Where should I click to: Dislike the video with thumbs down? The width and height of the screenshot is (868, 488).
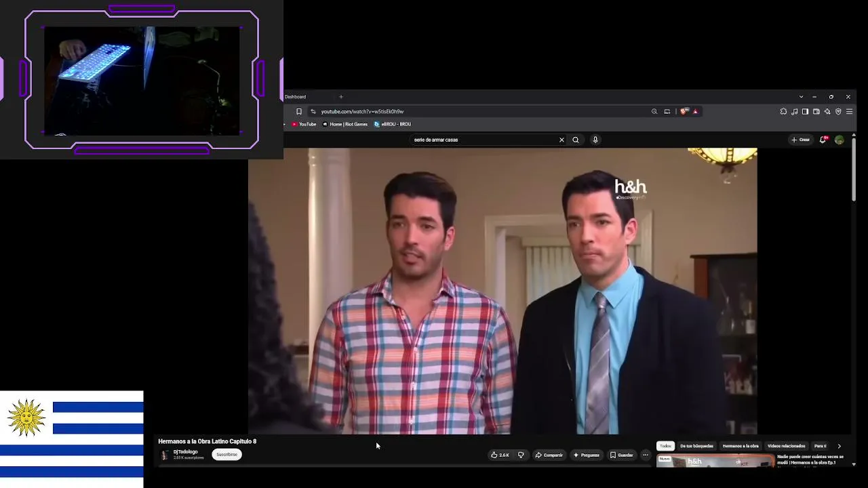coord(521,455)
